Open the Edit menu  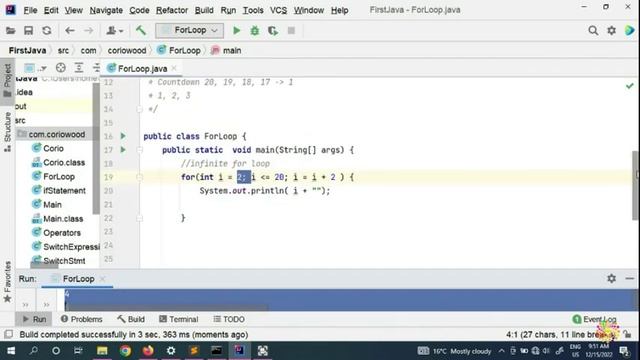click(51, 10)
